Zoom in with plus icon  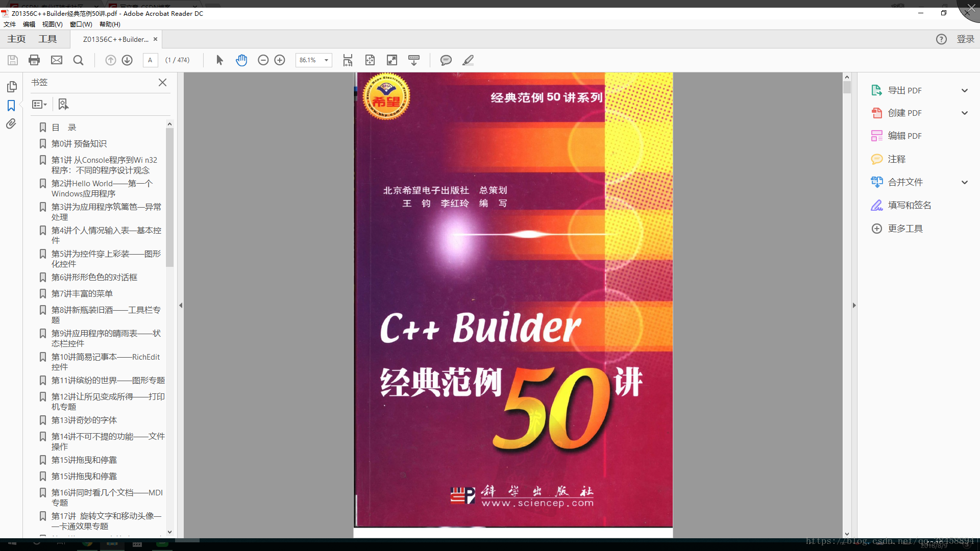pos(280,60)
